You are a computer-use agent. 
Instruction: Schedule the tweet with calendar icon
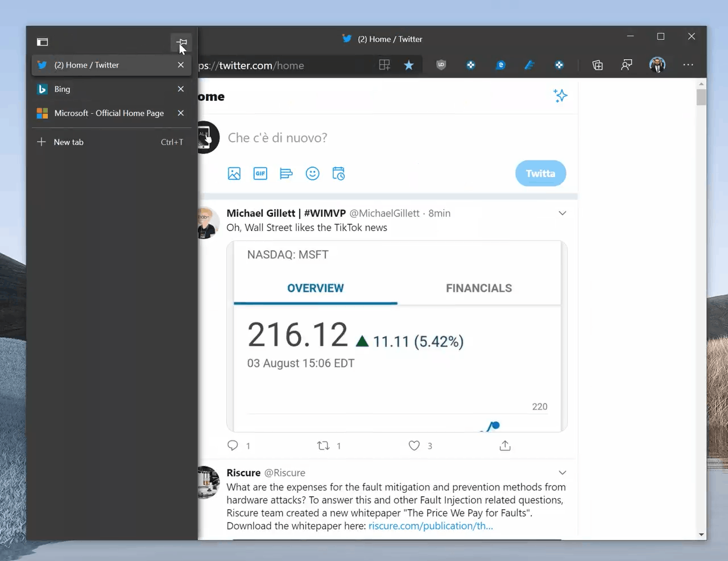pyautogui.click(x=338, y=174)
